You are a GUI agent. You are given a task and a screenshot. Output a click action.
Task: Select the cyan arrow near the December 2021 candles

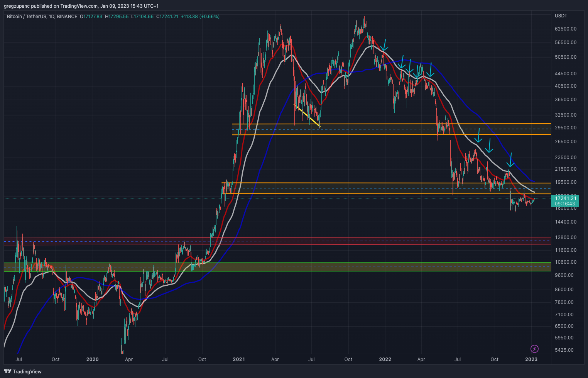[x=384, y=46]
